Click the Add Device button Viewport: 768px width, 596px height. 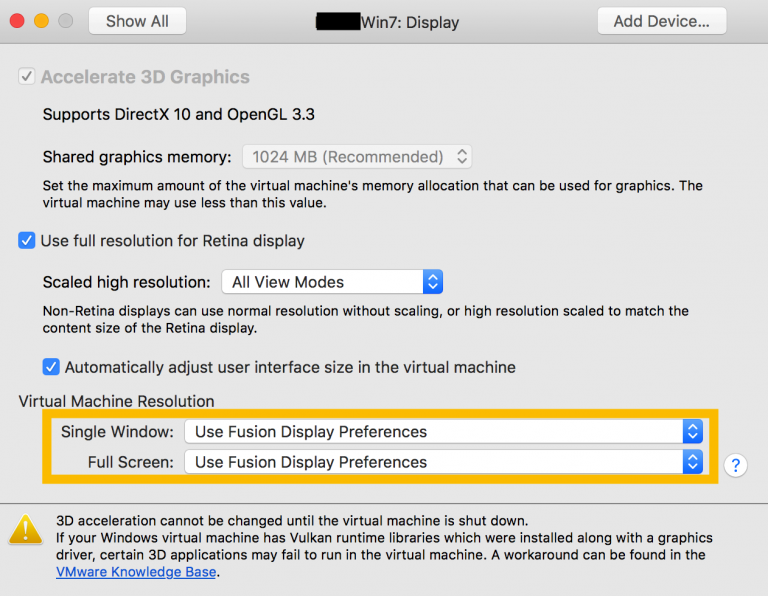661,21
